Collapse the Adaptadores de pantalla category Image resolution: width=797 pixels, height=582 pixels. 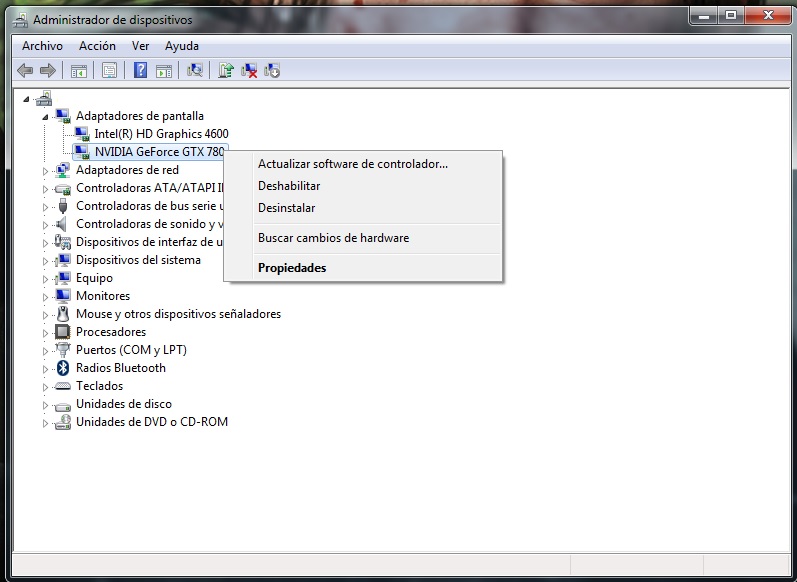pyautogui.click(x=45, y=116)
